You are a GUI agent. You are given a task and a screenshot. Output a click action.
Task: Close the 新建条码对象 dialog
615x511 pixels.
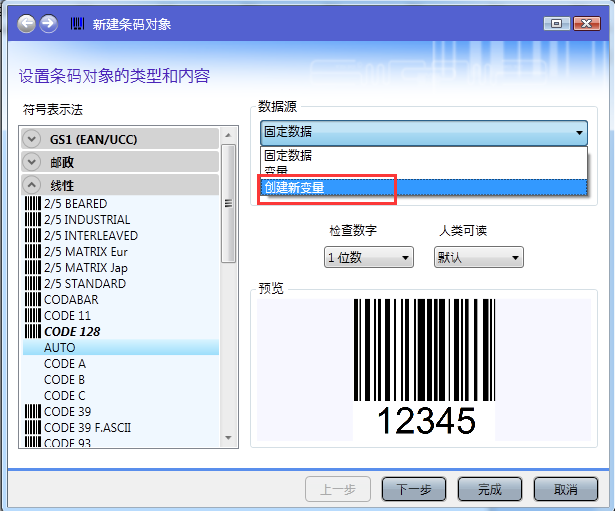(586, 24)
